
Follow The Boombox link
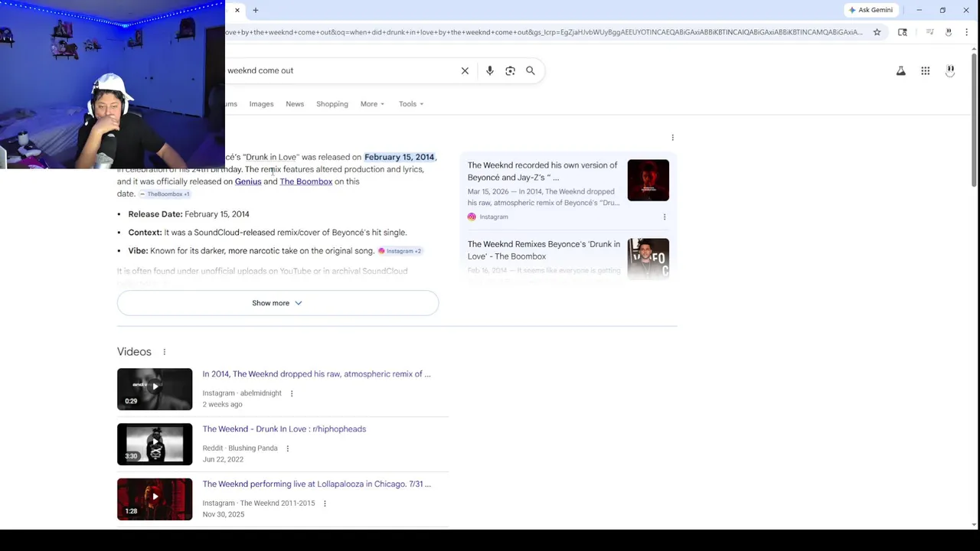[x=306, y=181]
